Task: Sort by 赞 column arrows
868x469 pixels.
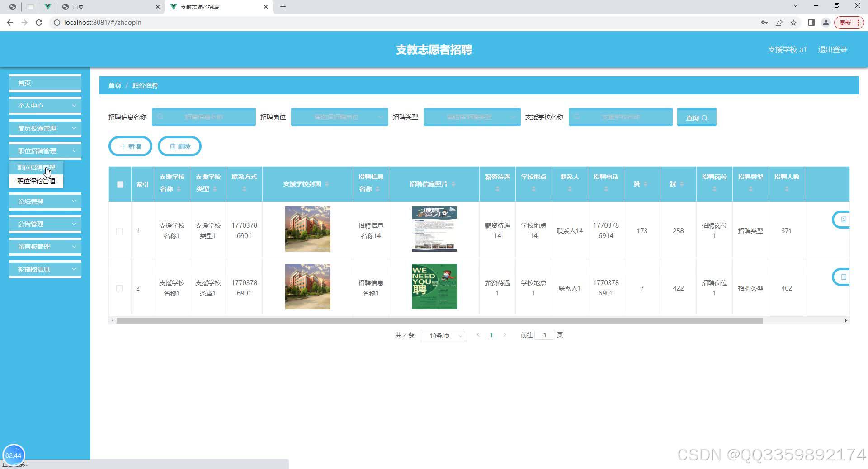Action: tap(646, 184)
